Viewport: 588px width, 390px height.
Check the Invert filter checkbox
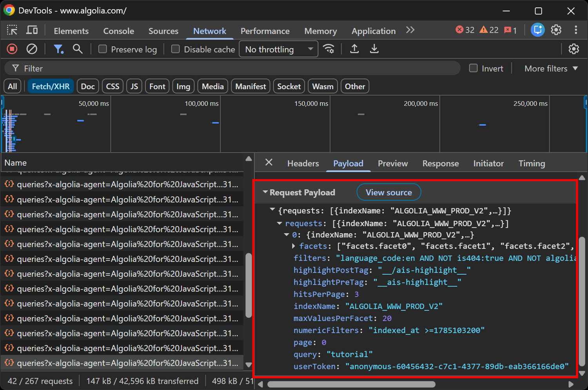(474, 68)
